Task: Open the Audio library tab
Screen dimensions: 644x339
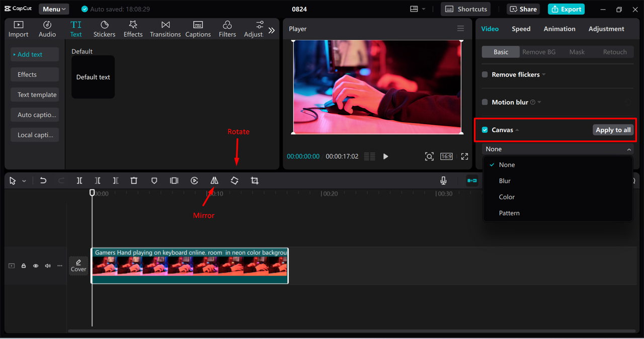Action: click(47, 29)
